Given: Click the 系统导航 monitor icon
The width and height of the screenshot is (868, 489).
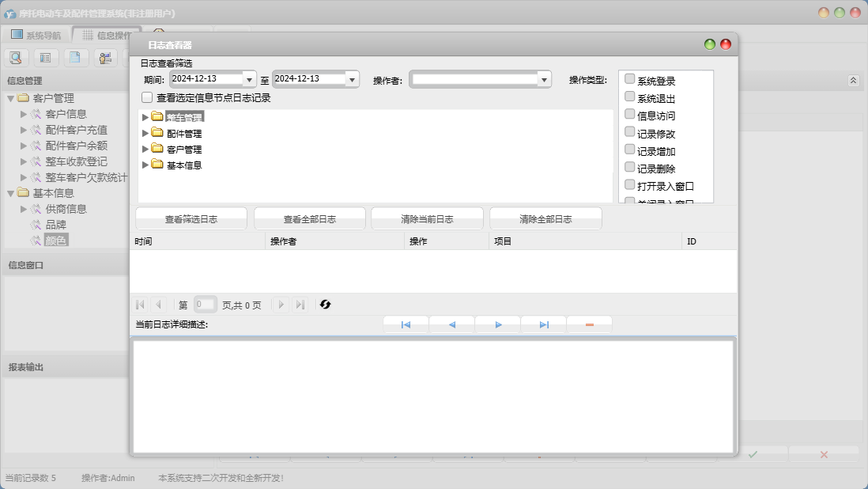Looking at the screenshot, I should (17, 35).
